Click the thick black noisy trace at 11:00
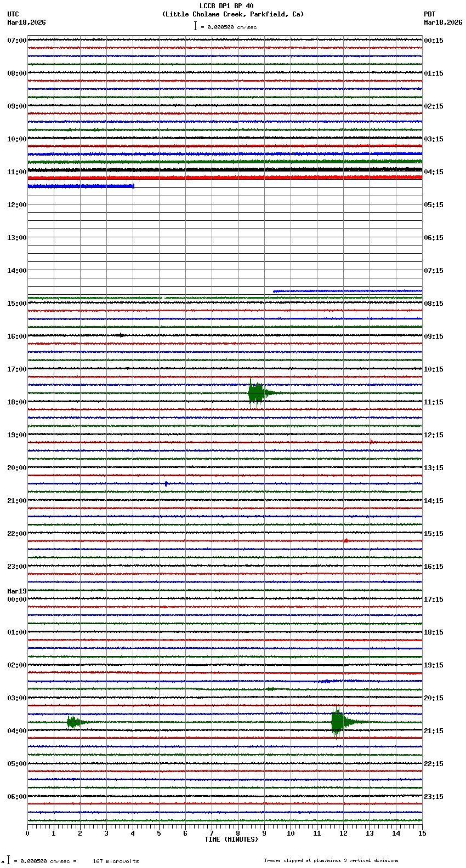 (225, 170)
